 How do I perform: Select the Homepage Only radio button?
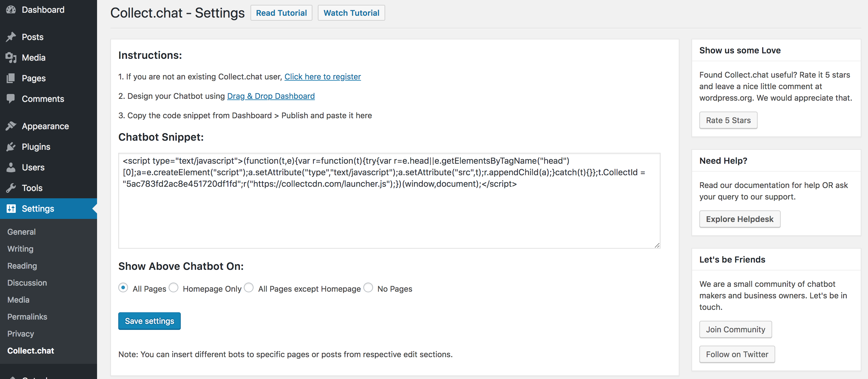coord(173,288)
